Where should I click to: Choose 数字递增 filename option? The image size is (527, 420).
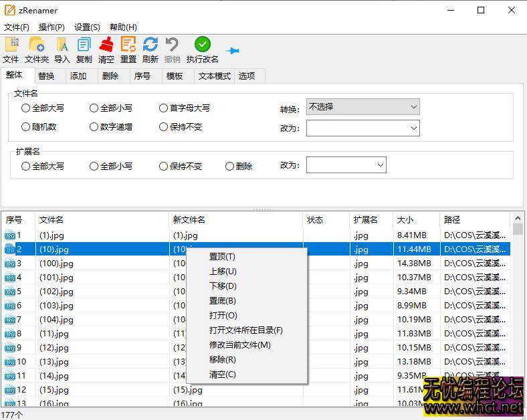pos(94,126)
